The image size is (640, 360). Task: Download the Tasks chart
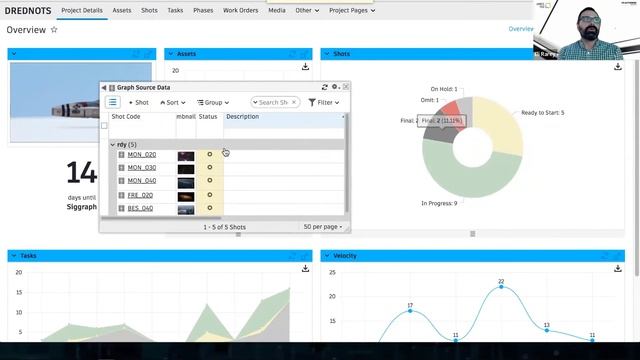(x=305, y=268)
